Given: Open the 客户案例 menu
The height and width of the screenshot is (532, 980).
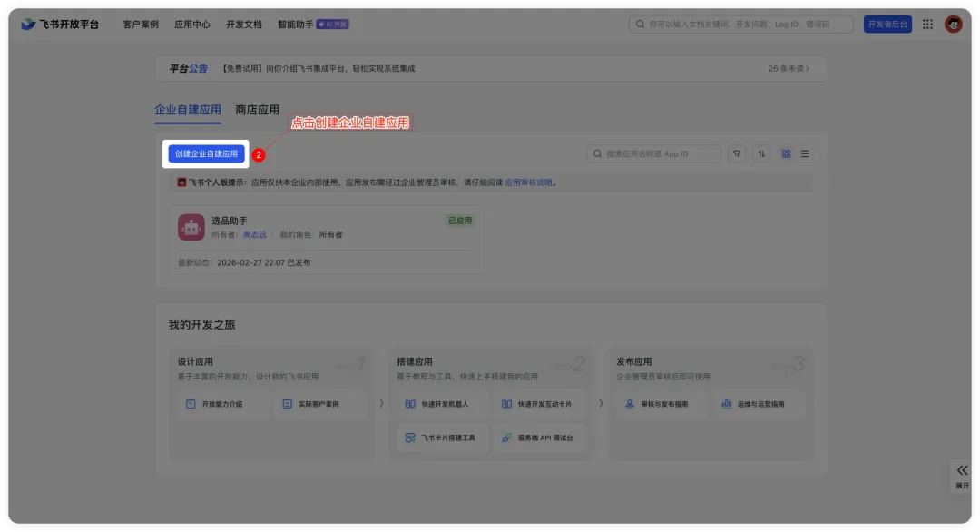Looking at the screenshot, I should point(141,25).
